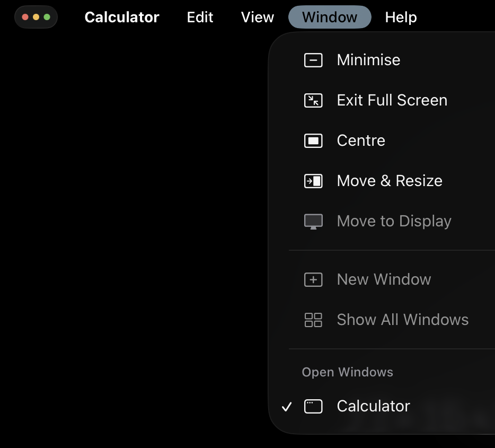Click the yellow minimise traffic light
The width and height of the screenshot is (495, 448).
tap(35, 17)
